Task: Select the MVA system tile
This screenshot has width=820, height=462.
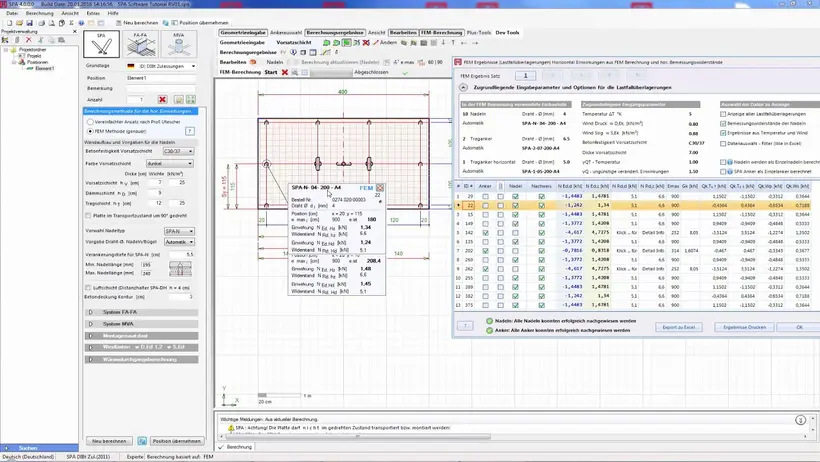Action: [179, 44]
